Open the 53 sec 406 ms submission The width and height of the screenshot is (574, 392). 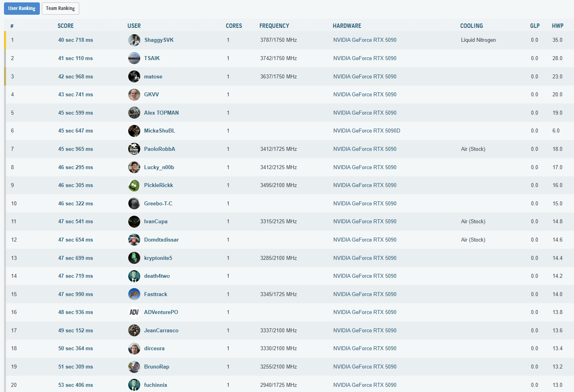tap(75, 385)
